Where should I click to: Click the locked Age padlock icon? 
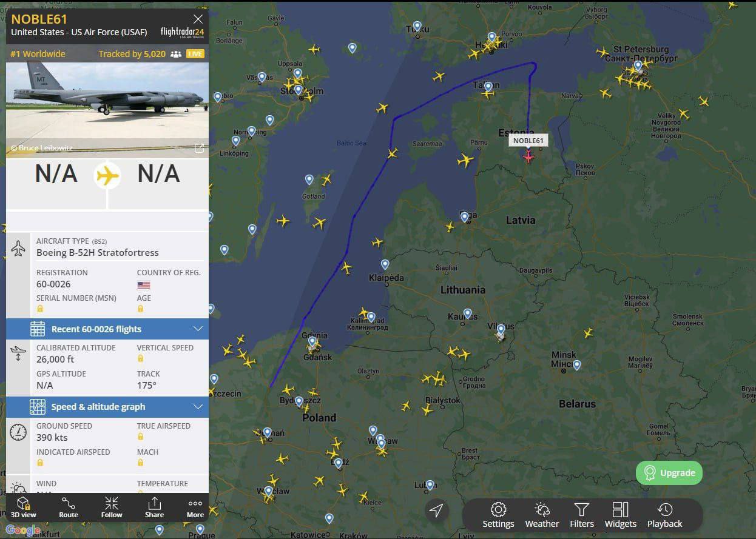[141, 309]
